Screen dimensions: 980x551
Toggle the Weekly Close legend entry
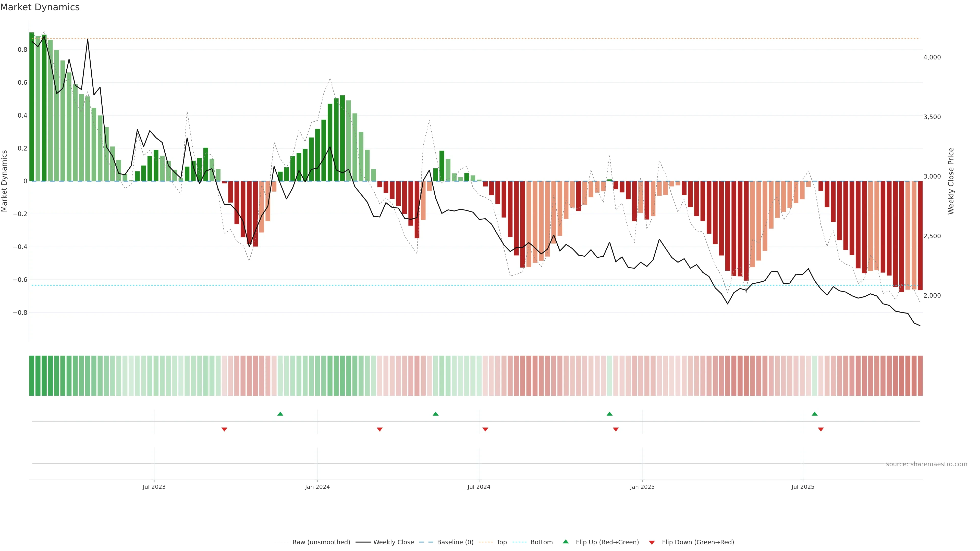click(x=393, y=542)
